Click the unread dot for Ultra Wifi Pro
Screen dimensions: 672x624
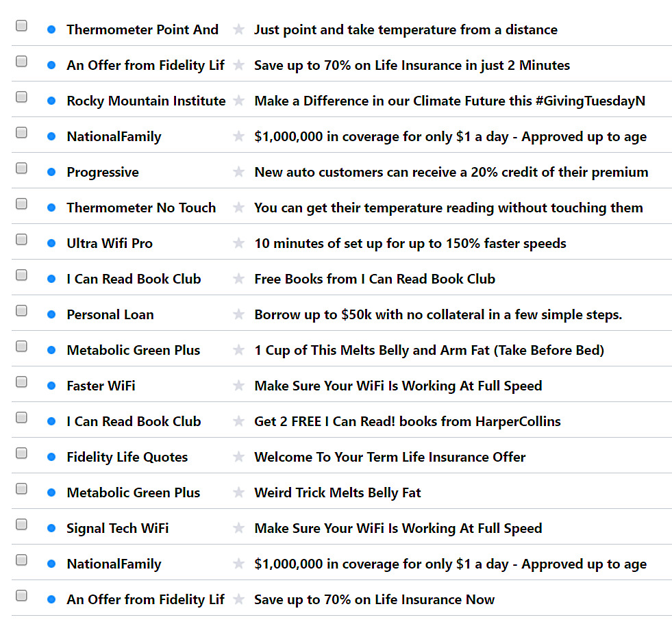point(51,243)
